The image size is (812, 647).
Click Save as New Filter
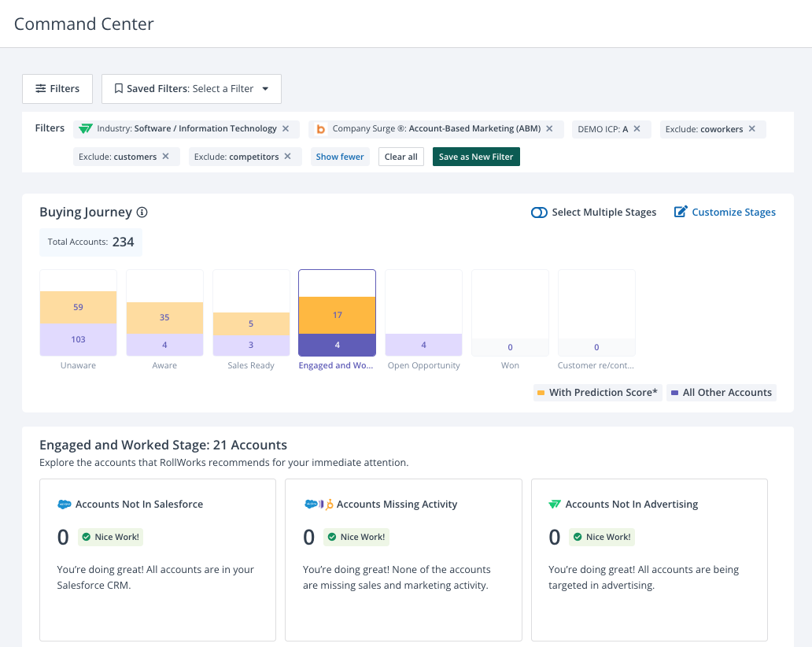coord(476,157)
